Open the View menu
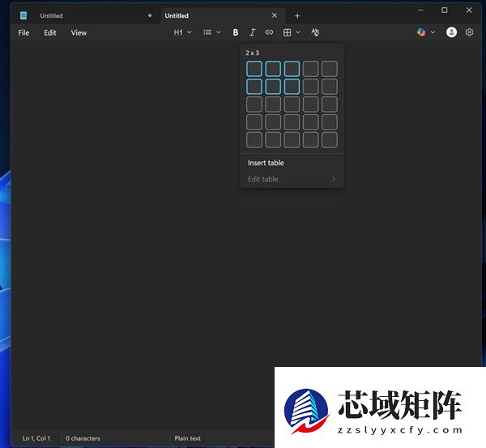 click(79, 32)
